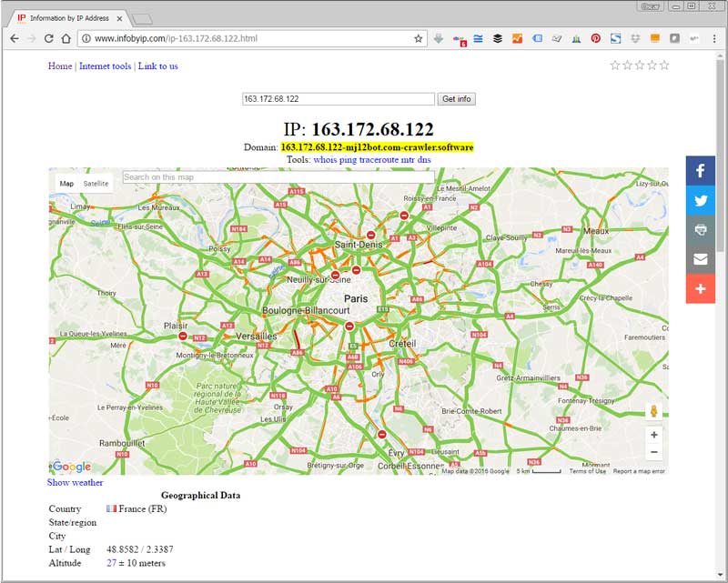728x583 pixels.
Task: Click the Google logo on the map
Action: [x=71, y=466]
